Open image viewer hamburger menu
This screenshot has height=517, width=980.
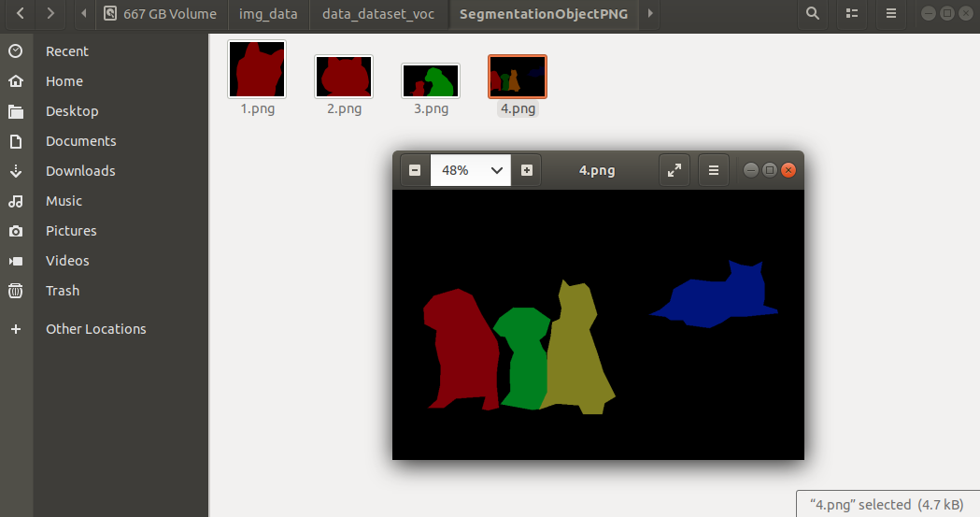tap(713, 170)
